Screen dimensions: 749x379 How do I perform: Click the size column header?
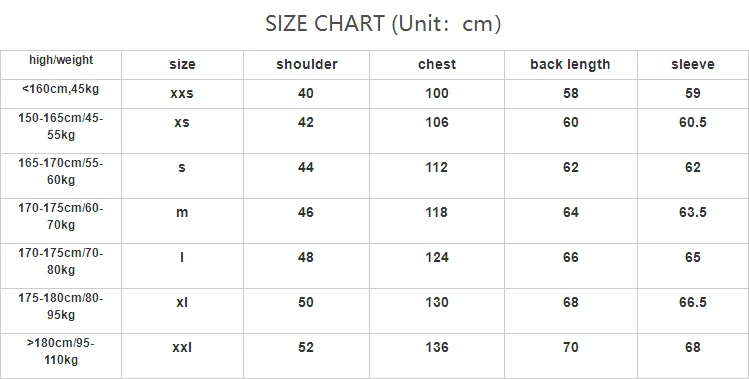tap(182, 65)
